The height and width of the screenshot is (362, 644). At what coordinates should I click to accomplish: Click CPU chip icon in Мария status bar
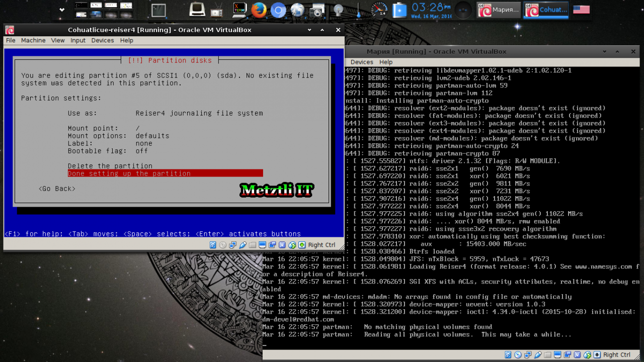578,355
